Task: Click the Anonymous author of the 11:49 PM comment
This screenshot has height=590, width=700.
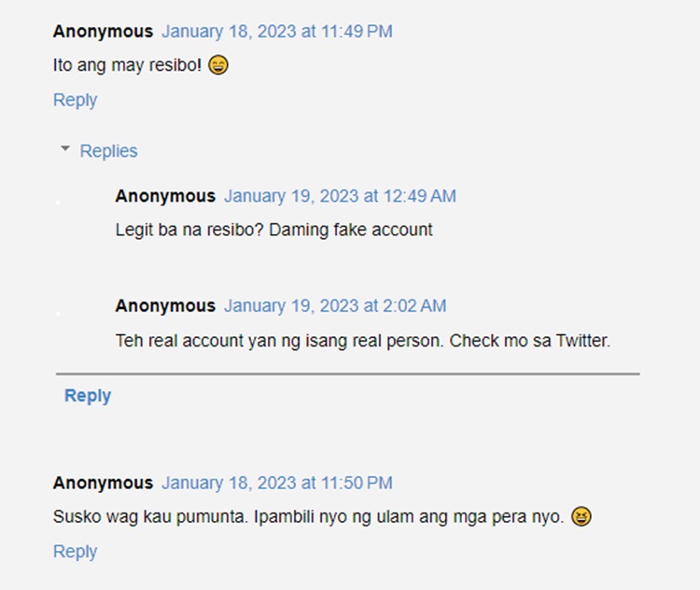Action: 103,32
